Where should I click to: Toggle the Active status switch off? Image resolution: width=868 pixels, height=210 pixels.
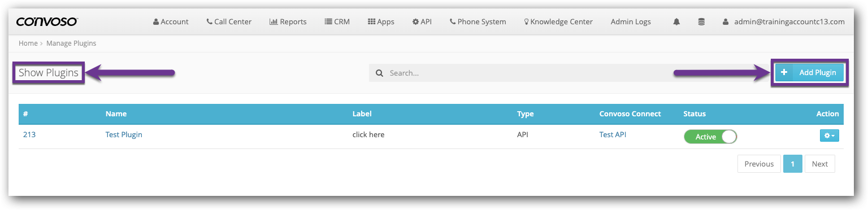pos(710,137)
